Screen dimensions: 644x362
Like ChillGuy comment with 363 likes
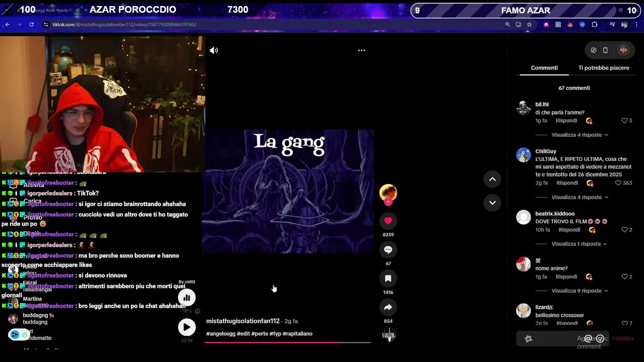click(x=618, y=183)
